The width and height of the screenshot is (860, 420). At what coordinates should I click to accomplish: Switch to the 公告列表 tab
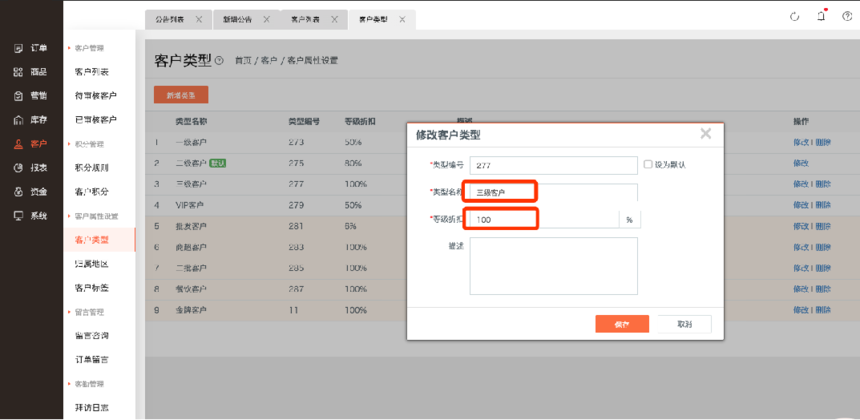[169, 19]
